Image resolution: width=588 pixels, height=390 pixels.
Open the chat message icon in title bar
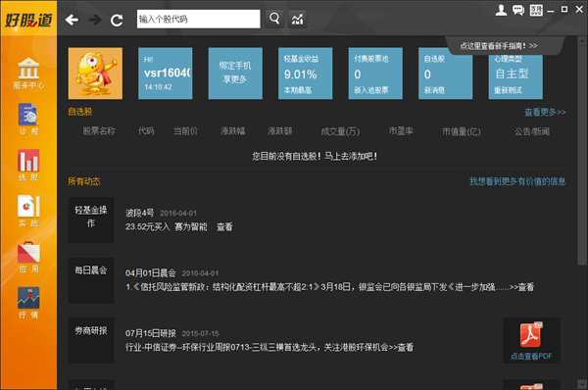coord(518,10)
